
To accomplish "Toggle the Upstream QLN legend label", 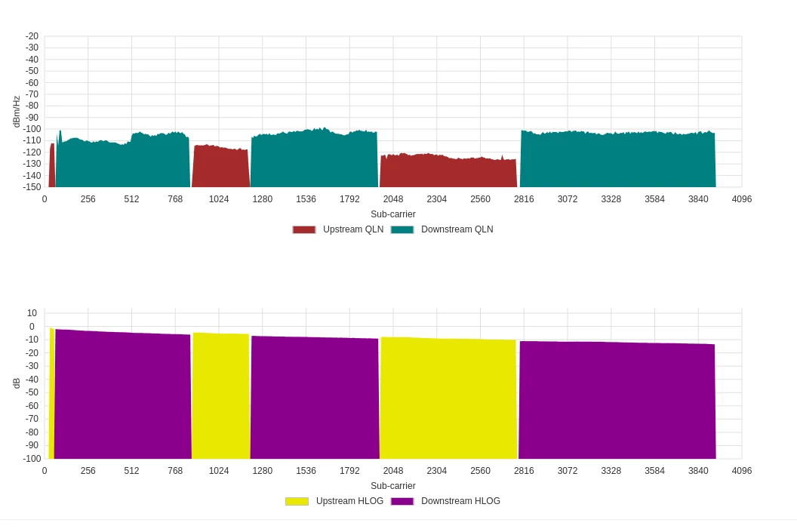I will [353, 229].
